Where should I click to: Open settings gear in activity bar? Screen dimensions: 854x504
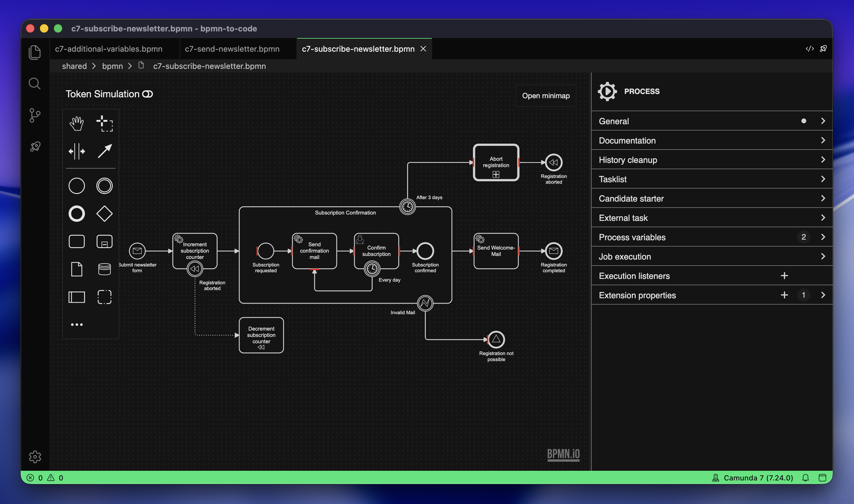click(35, 457)
